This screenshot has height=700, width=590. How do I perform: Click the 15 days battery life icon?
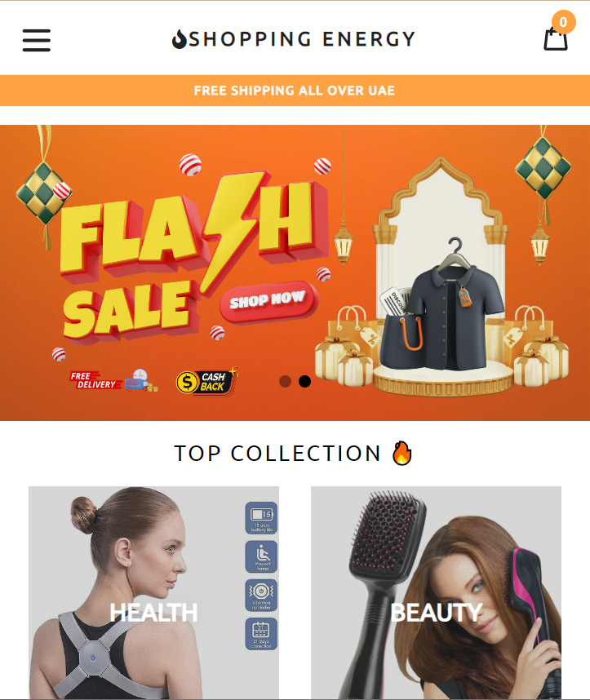click(261, 518)
